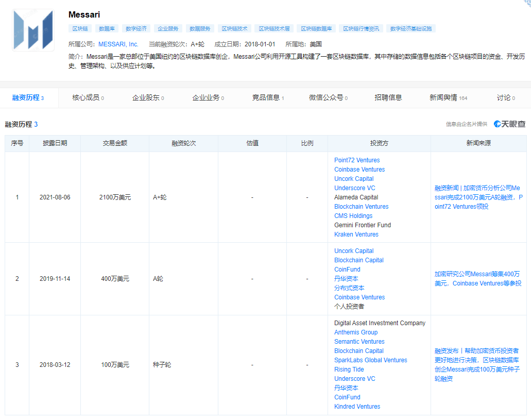Open the Point72 Ventures investor link
This screenshot has height=420, width=531.
coord(356,160)
